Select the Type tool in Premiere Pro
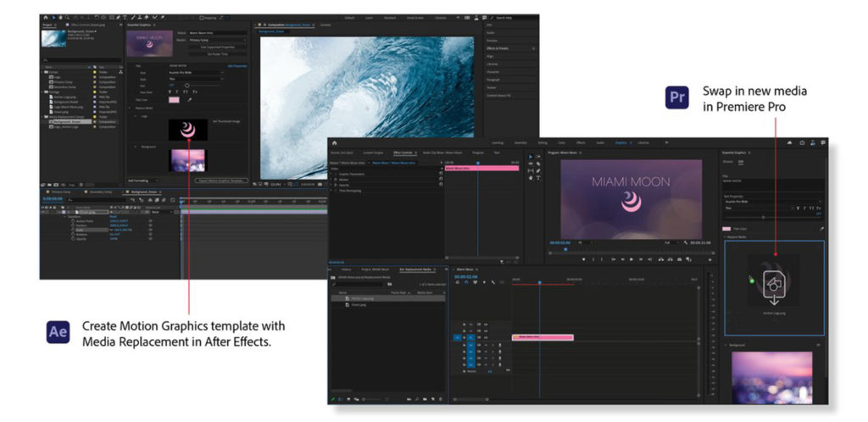This screenshot has width=868, height=422. click(x=538, y=178)
